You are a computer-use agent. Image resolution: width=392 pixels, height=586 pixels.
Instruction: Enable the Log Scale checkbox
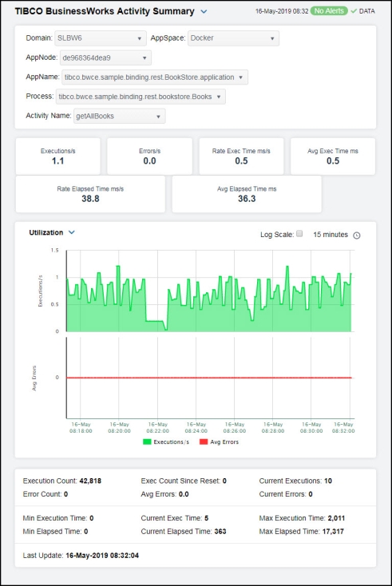299,234
